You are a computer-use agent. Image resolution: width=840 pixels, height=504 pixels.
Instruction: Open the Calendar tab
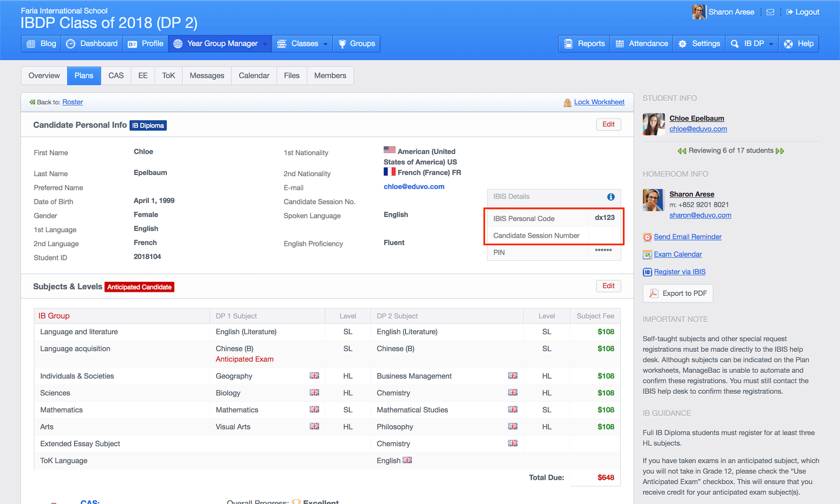click(254, 76)
